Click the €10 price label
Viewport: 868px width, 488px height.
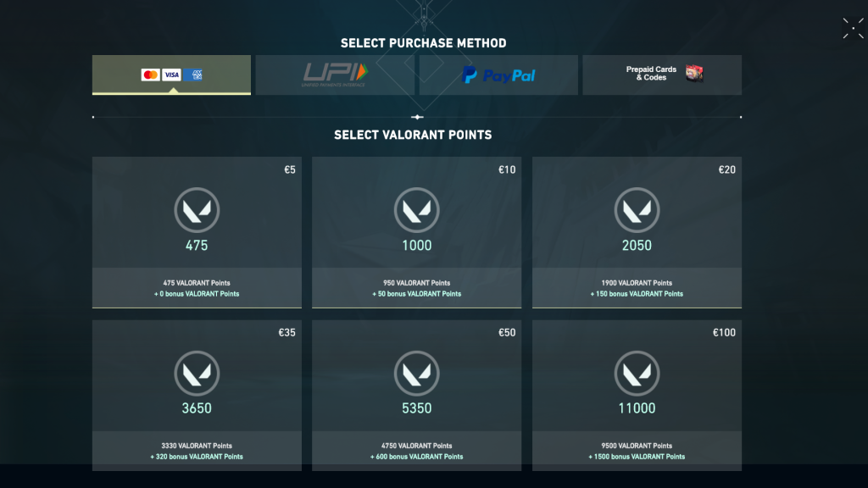pyautogui.click(x=507, y=169)
